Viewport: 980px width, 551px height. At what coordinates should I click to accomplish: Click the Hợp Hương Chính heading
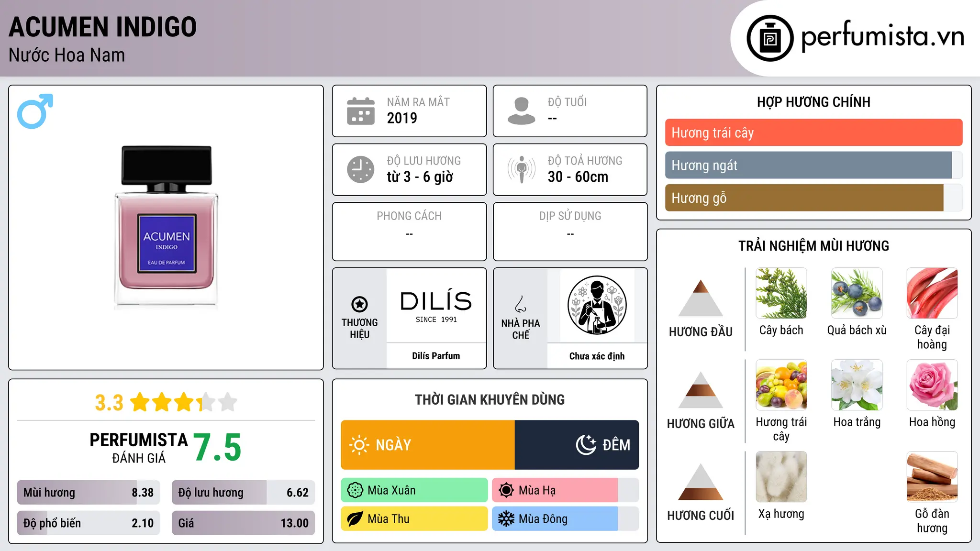pyautogui.click(x=813, y=102)
